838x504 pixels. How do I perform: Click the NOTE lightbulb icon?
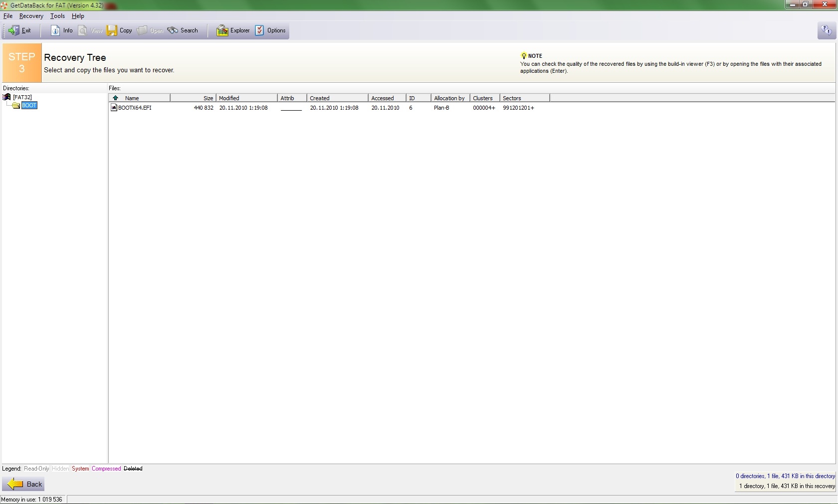tap(524, 56)
